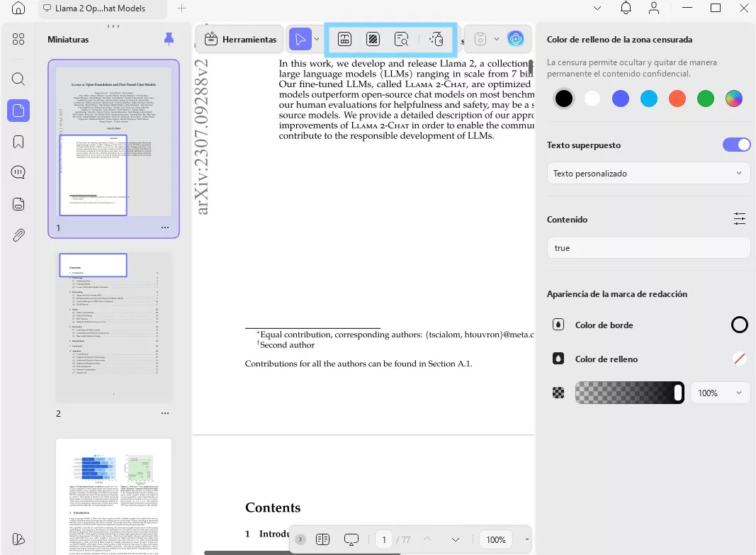The width and height of the screenshot is (756, 555).
Task: Expand the Texto personalizado dropdown
Action: click(648, 174)
